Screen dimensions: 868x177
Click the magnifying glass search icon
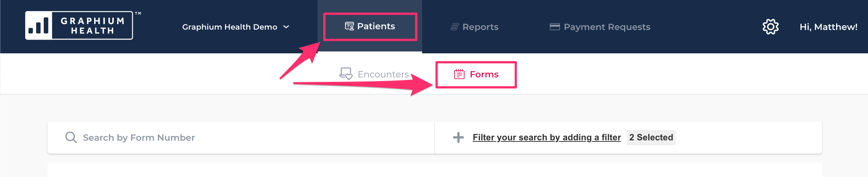click(x=71, y=137)
